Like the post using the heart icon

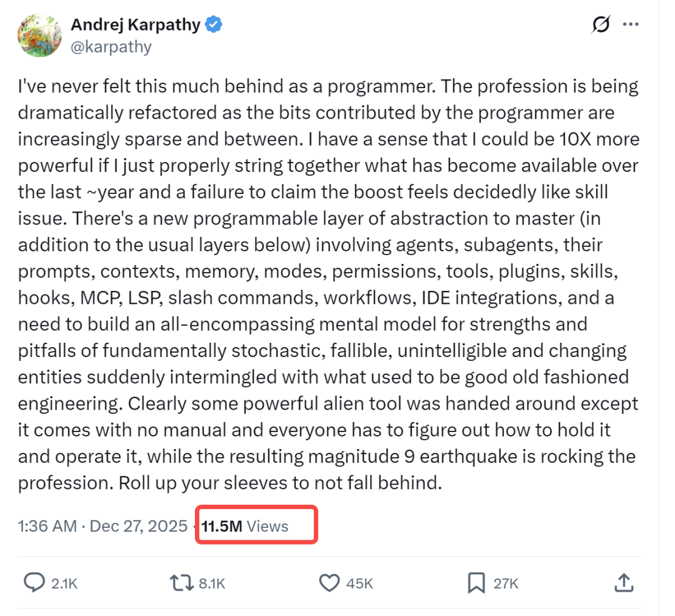point(329,583)
